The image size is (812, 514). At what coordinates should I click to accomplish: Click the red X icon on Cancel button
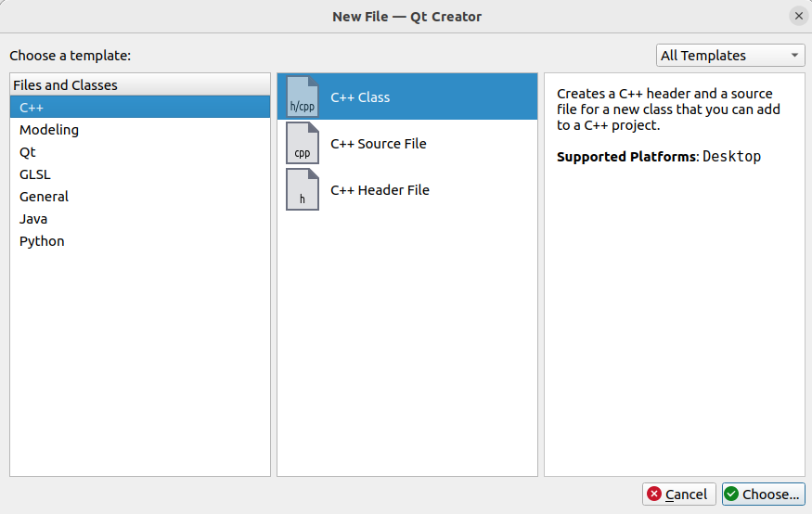654,495
